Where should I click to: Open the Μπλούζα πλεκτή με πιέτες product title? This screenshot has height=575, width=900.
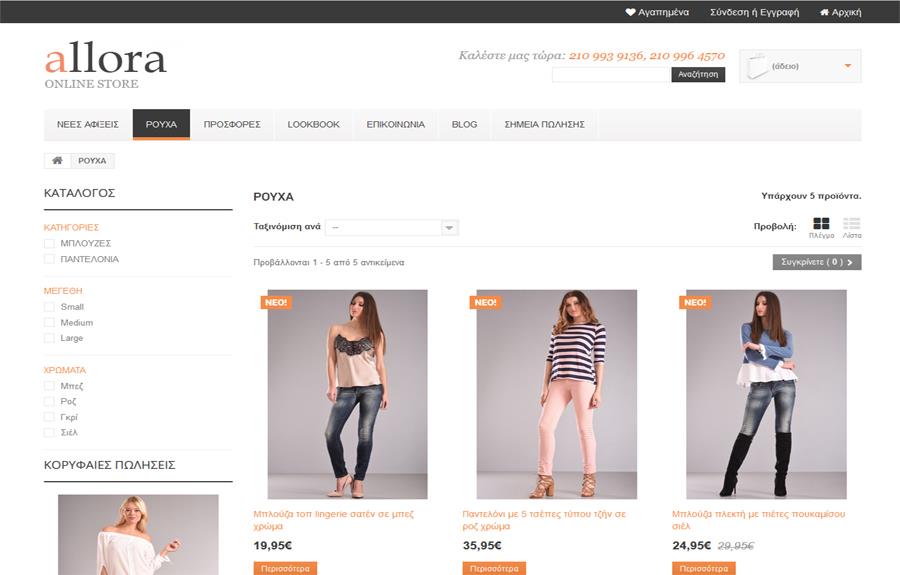tap(758, 520)
